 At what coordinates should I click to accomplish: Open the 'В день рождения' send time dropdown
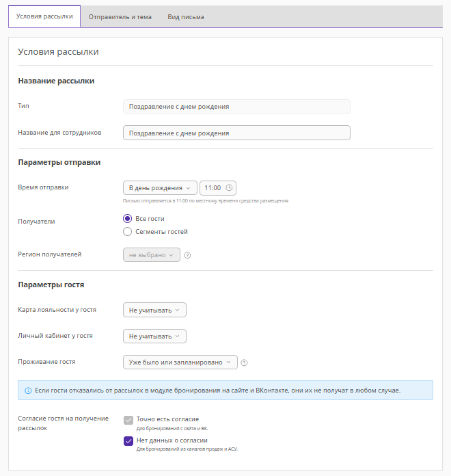159,188
